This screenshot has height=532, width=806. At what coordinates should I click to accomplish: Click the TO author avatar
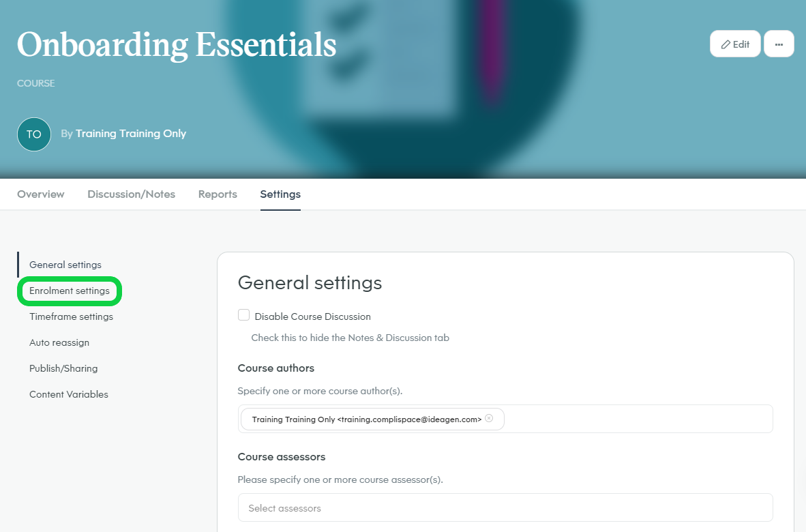[x=34, y=134]
